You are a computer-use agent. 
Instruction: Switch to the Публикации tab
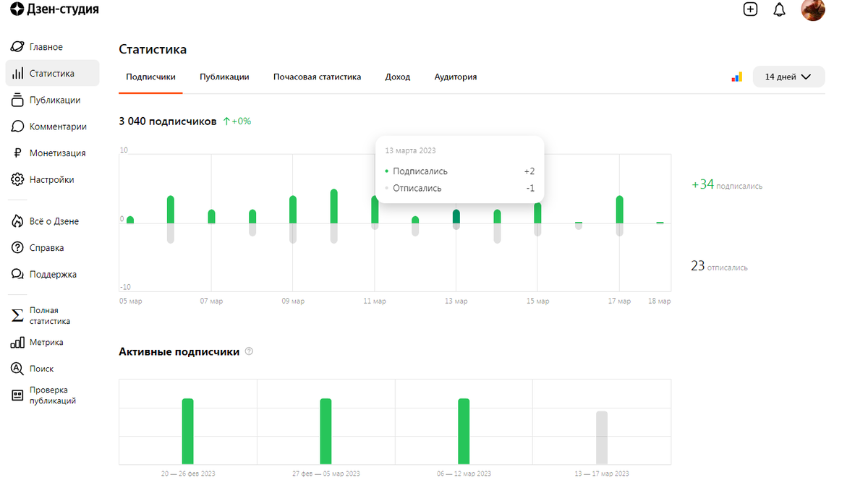click(224, 77)
